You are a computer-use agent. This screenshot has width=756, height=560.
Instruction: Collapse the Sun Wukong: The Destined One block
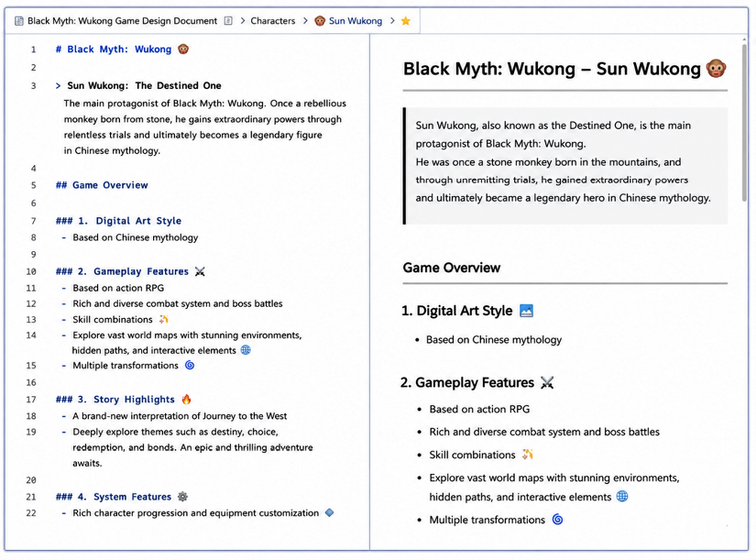tap(58, 86)
